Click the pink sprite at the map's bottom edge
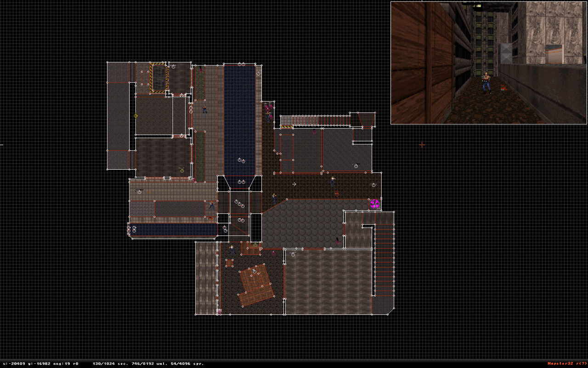588x368 pixels. [219, 311]
